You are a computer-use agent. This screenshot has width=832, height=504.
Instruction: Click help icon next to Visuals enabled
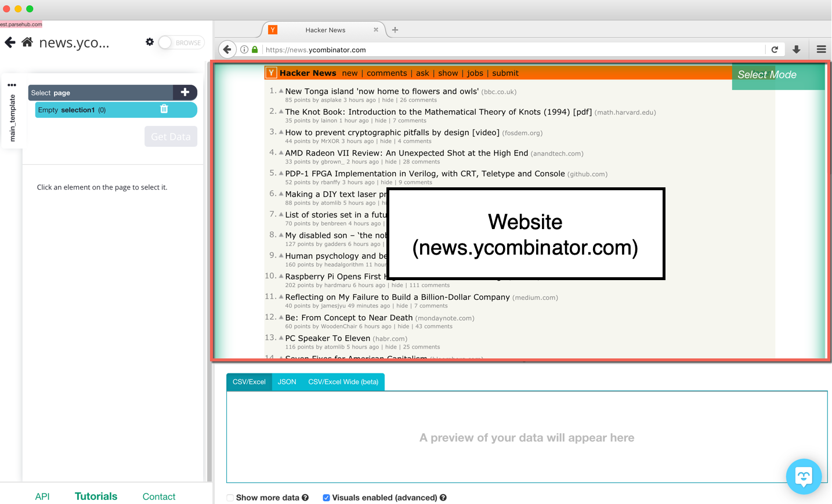point(443,498)
